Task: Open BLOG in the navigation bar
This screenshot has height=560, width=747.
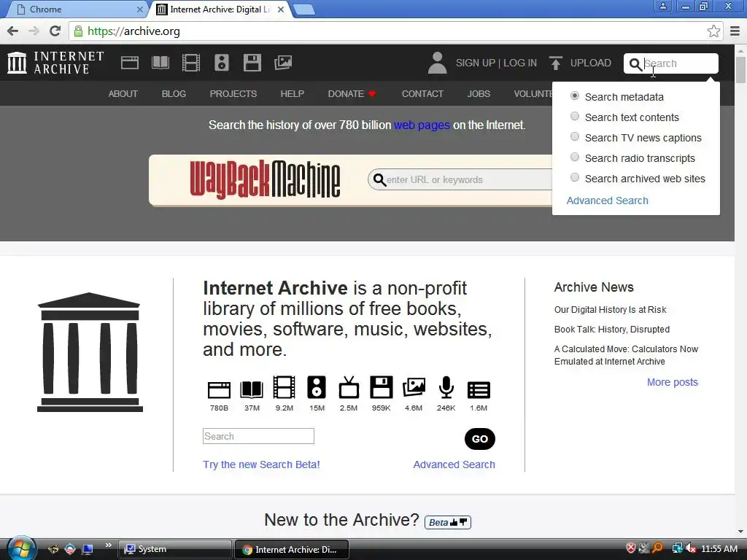Action: [174, 94]
